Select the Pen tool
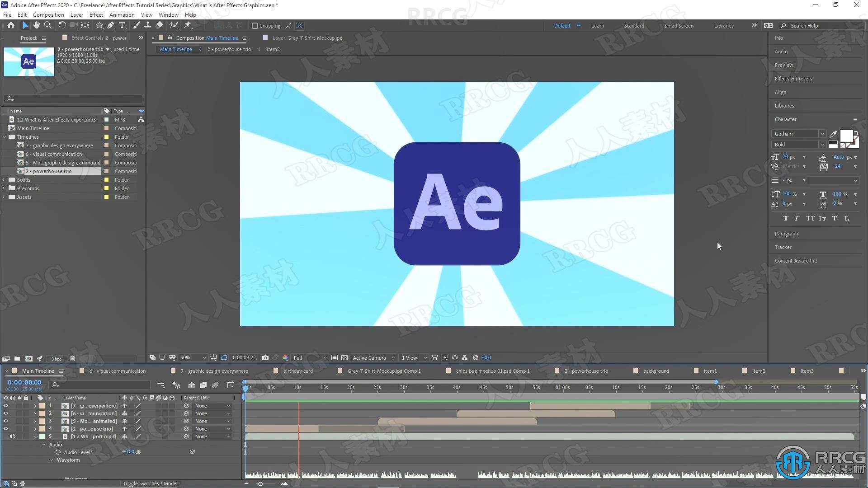The height and width of the screenshot is (488, 868). [111, 25]
